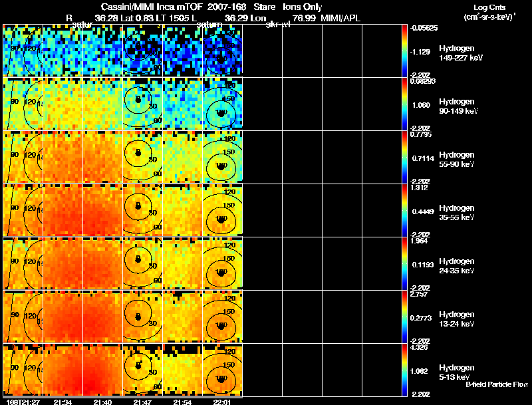532x405 pixels.
Task: Select the 35-55 keV image at 21:40
Action: click(102, 210)
